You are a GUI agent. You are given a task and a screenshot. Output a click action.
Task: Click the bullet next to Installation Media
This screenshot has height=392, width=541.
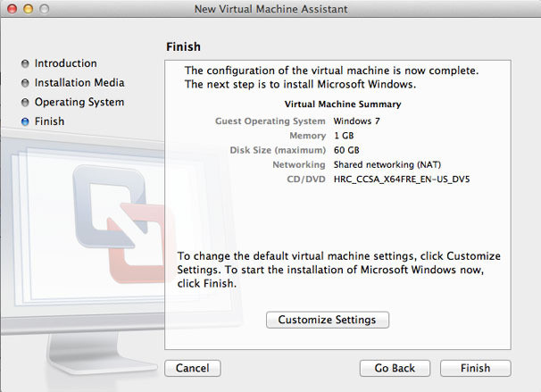pos(24,83)
